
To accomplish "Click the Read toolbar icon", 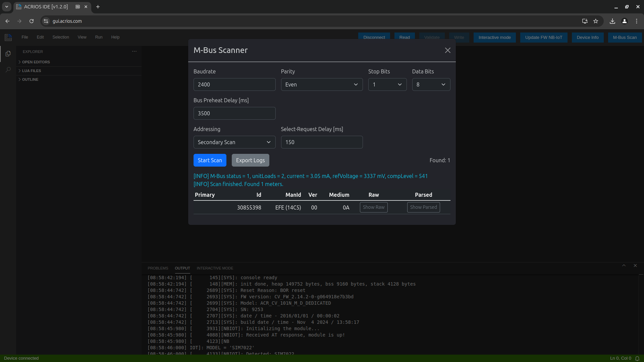I will click(405, 37).
